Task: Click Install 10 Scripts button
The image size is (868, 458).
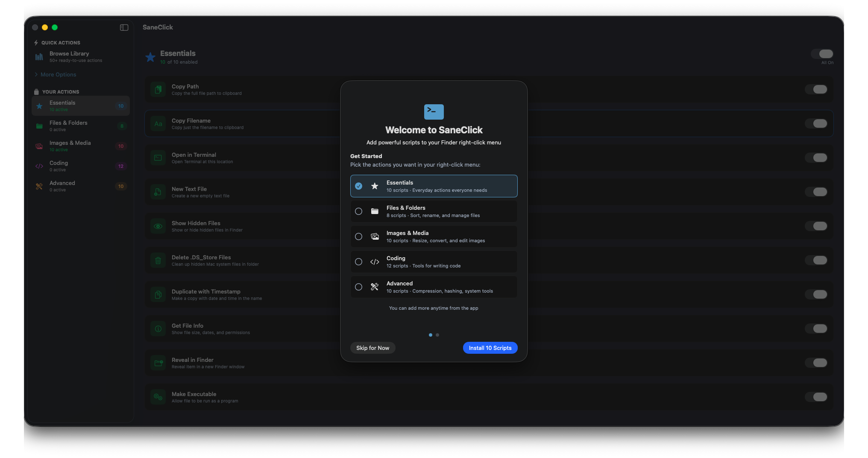Action: (490, 348)
